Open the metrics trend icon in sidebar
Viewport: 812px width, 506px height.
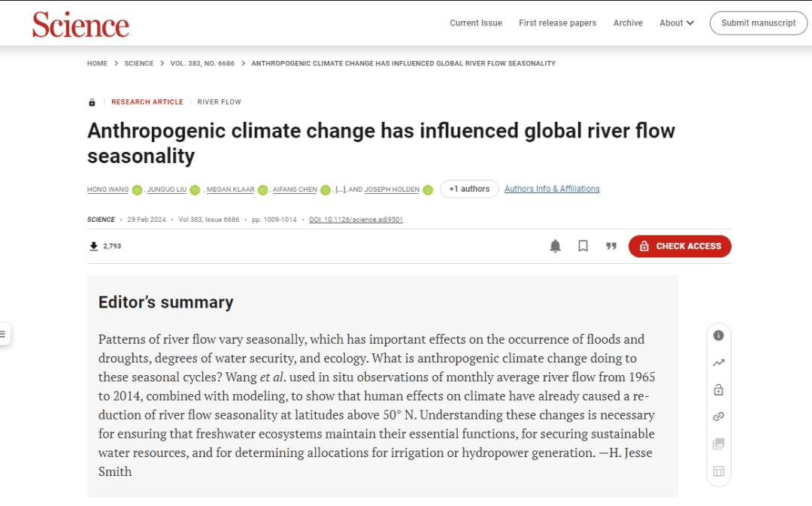pyautogui.click(x=718, y=362)
